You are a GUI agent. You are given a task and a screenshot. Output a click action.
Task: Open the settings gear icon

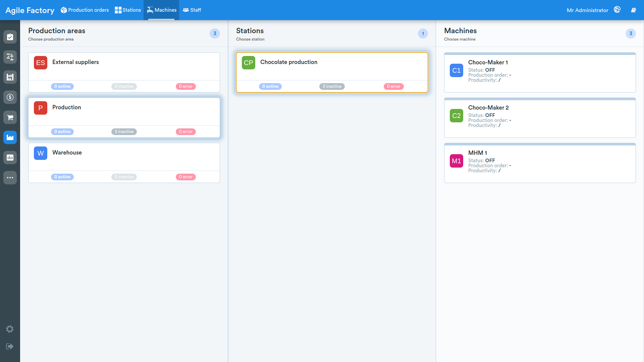tap(10, 329)
